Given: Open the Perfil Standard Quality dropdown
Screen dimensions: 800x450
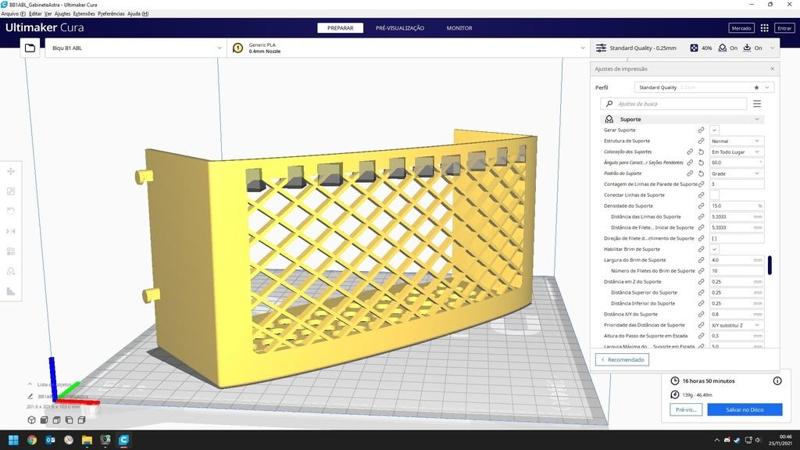Looking at the screenshot, I should (x=704, y=88).
